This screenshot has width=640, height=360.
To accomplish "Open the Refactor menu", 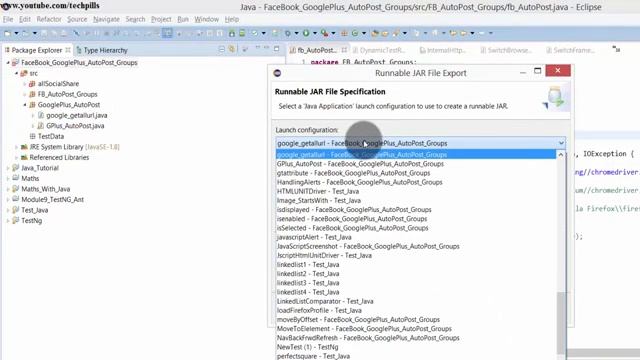I will [x=49, y=19].
